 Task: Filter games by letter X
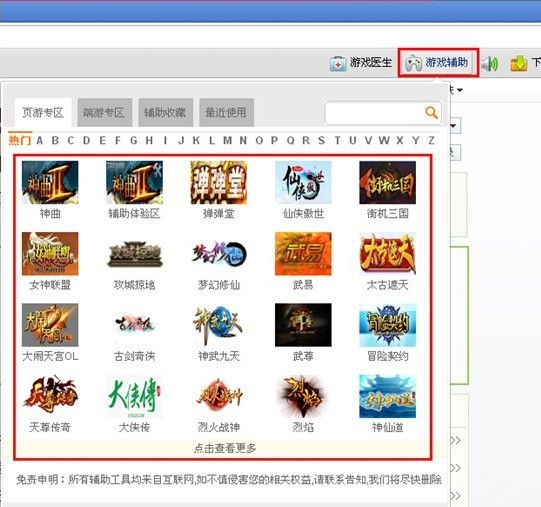coord(400,140)
